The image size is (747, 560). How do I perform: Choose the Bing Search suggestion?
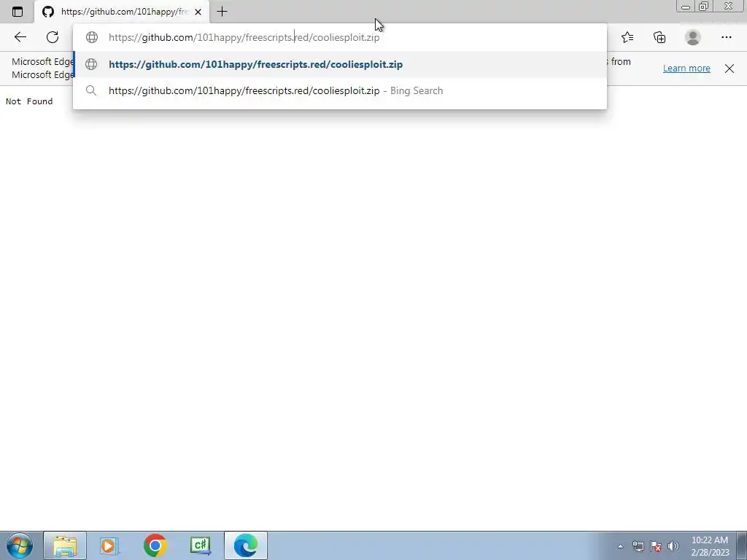340,90
